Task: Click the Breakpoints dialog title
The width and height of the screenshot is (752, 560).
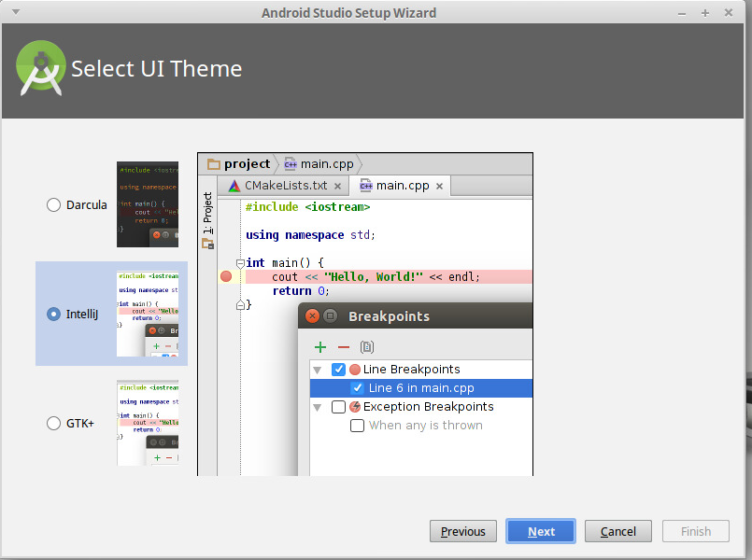Action: pyautogui.click(x=389, y=316)
